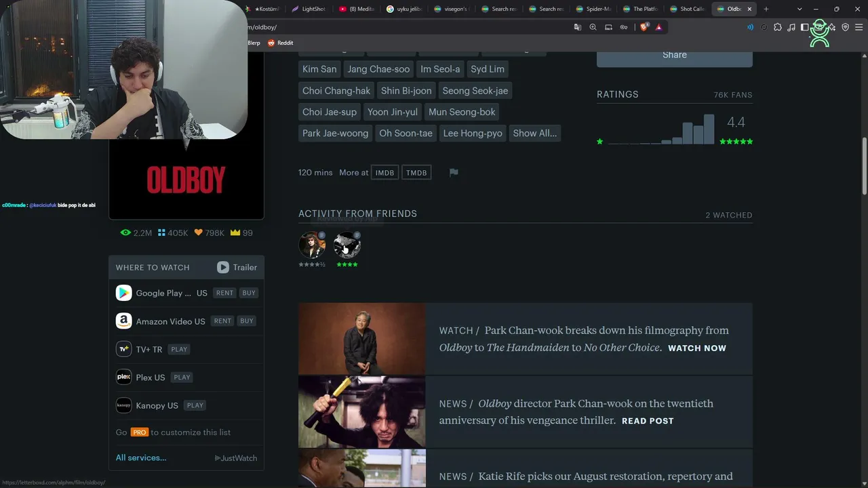
Task: Switch to The Platform tab
Action: pyautogui.click(x=641, y=9)
